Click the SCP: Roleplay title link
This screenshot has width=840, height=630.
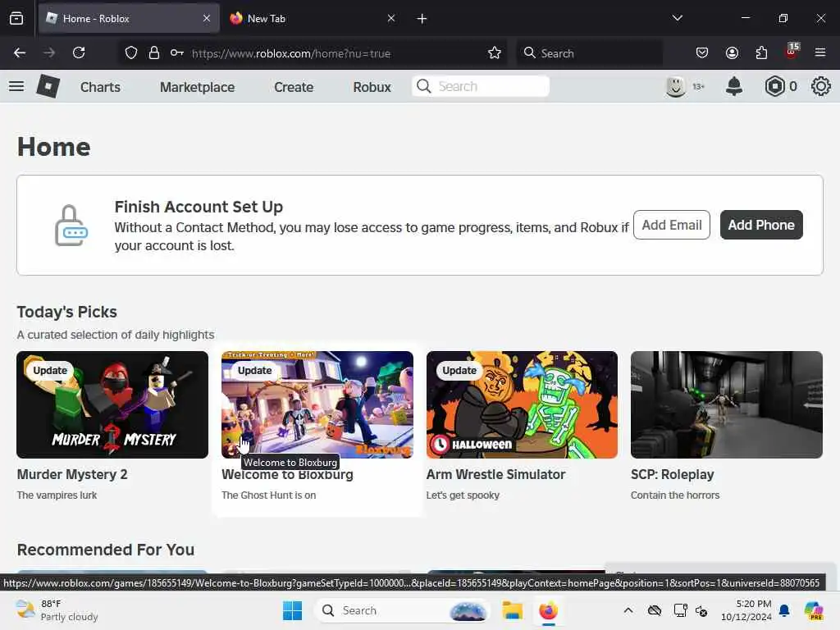pos(673,475)
